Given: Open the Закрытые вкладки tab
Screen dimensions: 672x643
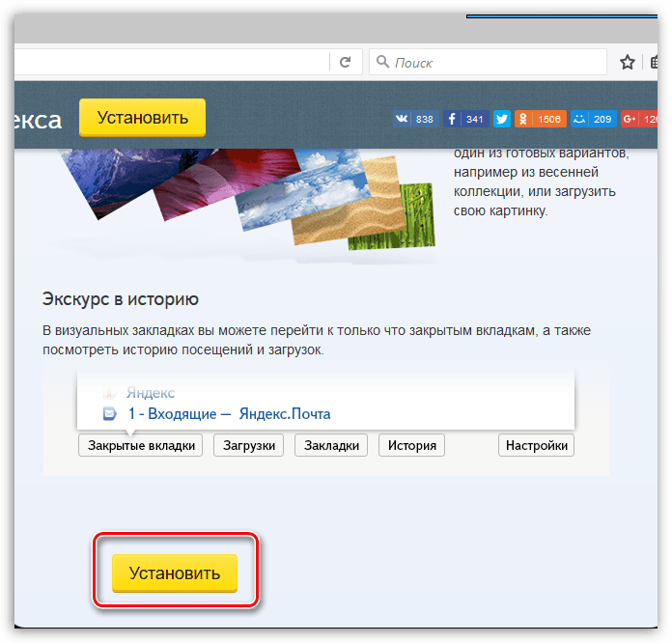Looking at the screenshot, I should 141,445.
